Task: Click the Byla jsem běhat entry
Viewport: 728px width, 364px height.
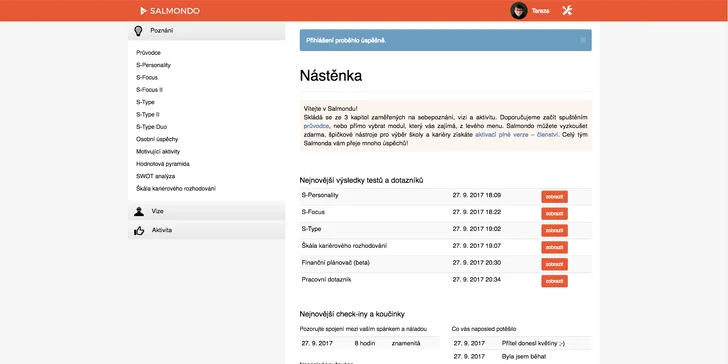Action: [x=524, y=357]
